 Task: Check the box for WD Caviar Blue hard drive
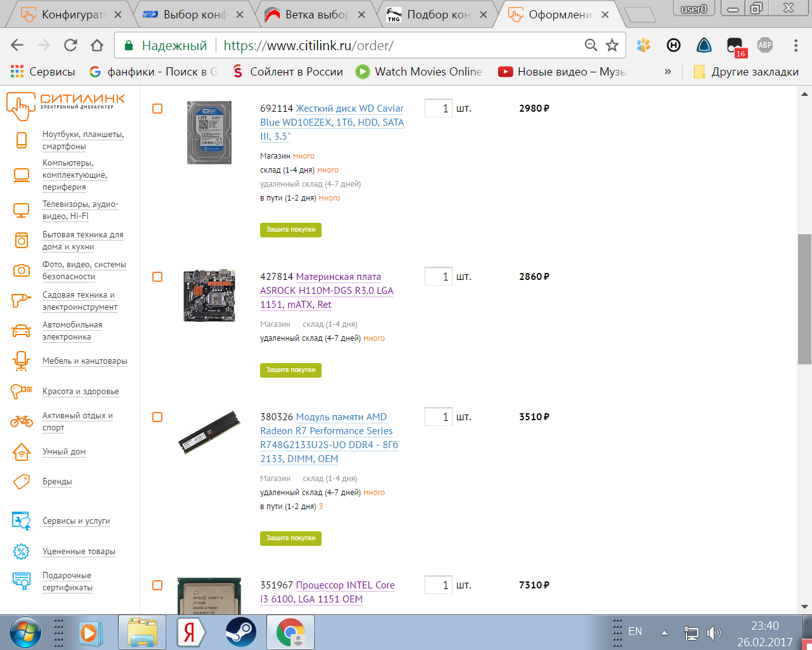click(x=157, y=109)
